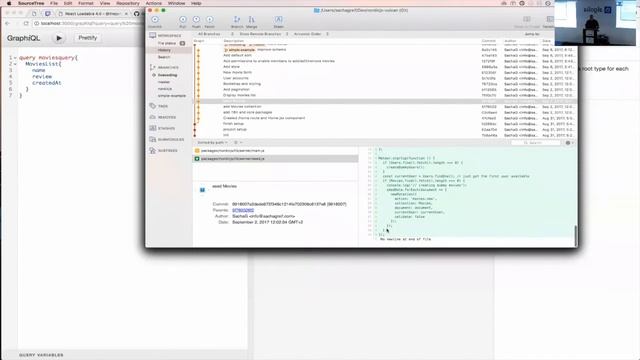Select commit 'Add pagination'
This screenshot has height=360, width=640.
pyautogui.click(x=385, y=89)
